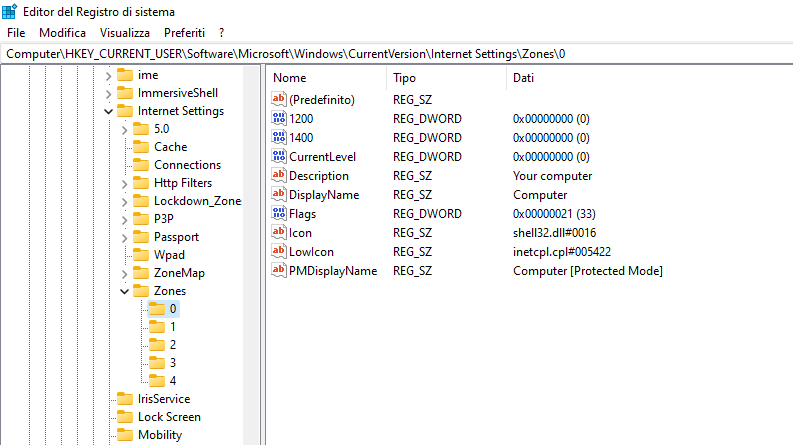Click the "Computer [Protected Mode]" data cell
793x445 pixels.
coord(588,271)
